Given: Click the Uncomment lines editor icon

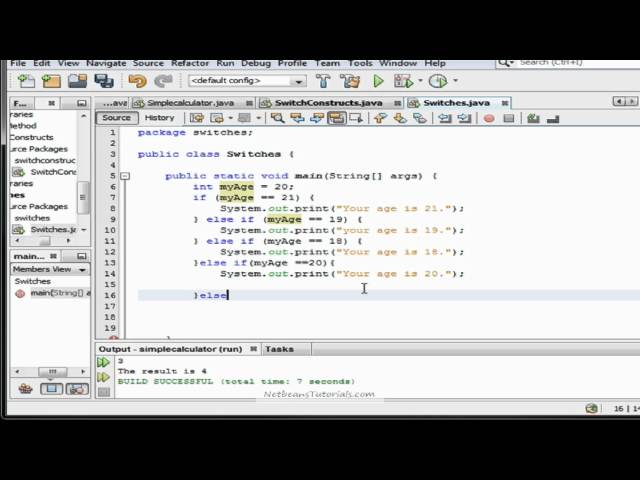Looking at the screenshot, I should coord(553,119).
